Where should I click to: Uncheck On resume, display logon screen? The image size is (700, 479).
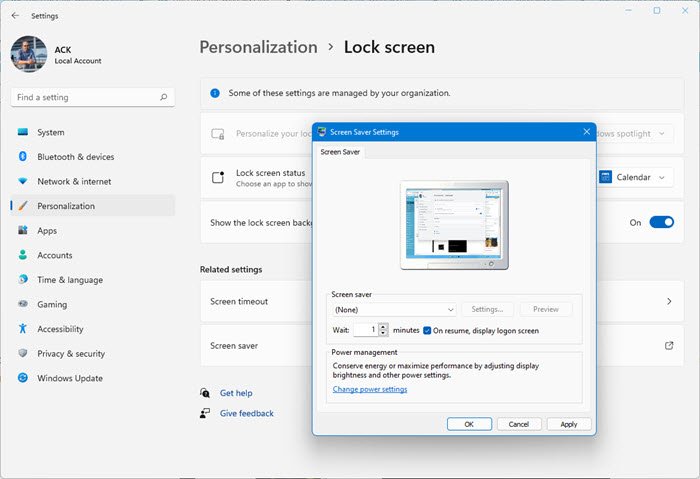(x=427, y=330)
